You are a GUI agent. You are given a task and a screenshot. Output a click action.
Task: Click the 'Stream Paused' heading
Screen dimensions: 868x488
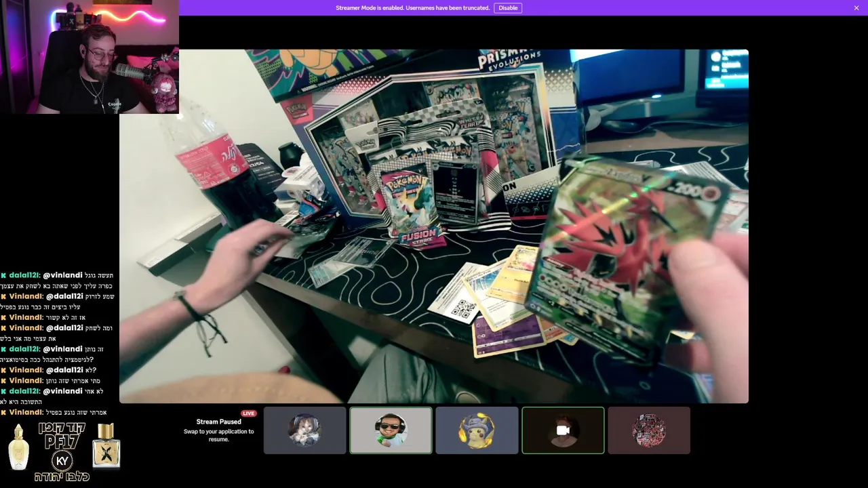coord(218,422)
